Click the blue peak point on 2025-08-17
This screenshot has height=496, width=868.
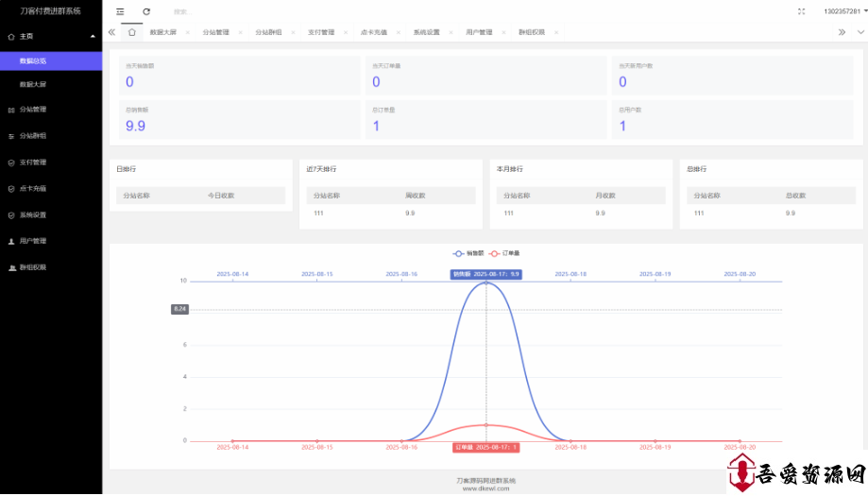486,282
